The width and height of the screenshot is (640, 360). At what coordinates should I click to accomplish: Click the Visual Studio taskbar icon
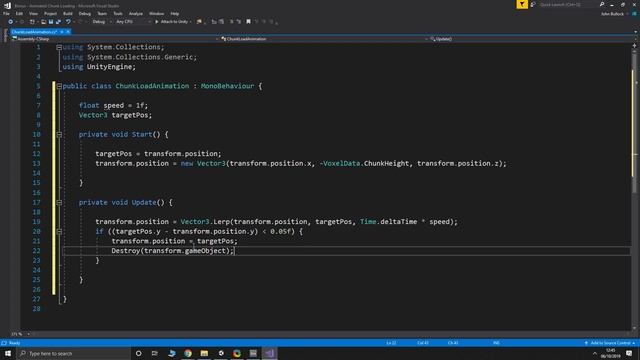pyautogui.click(x=270, y=353)
